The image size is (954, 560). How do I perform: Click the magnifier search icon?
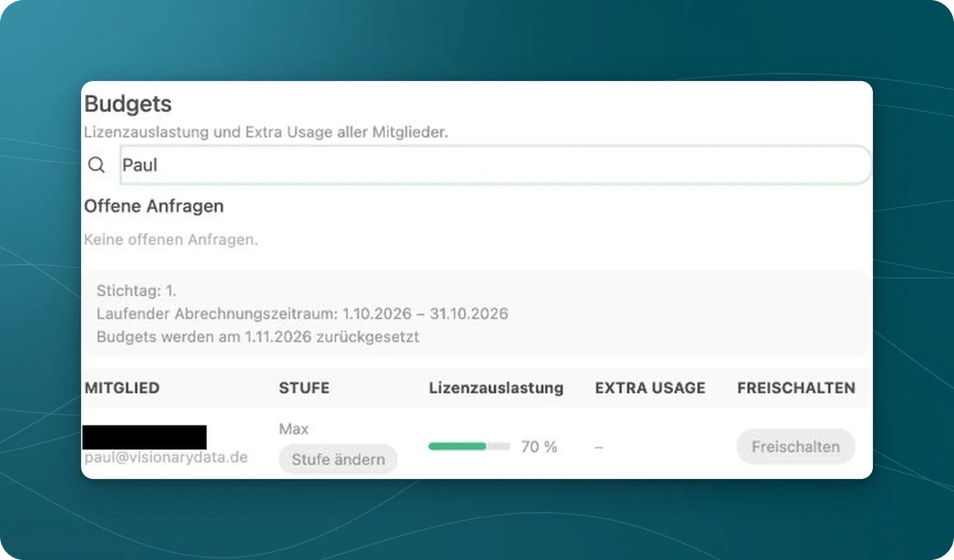[x=97, y=165]
